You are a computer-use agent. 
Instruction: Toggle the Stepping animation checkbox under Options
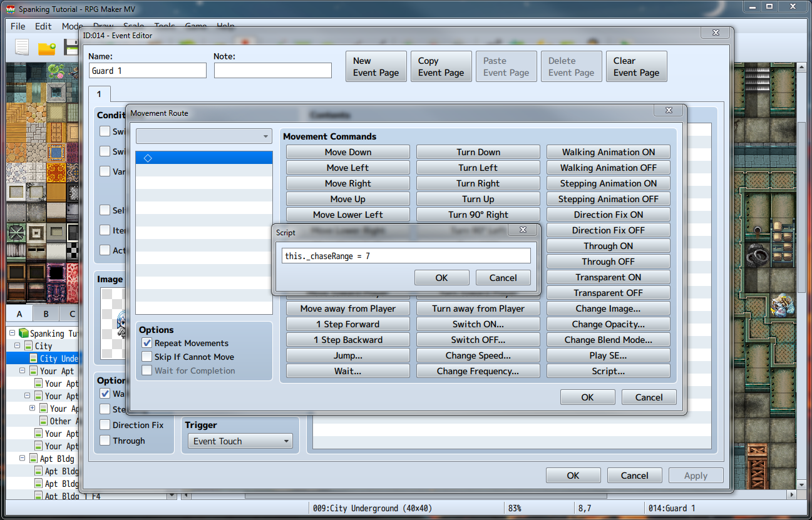pyautogui.click(x=105, y=409)
